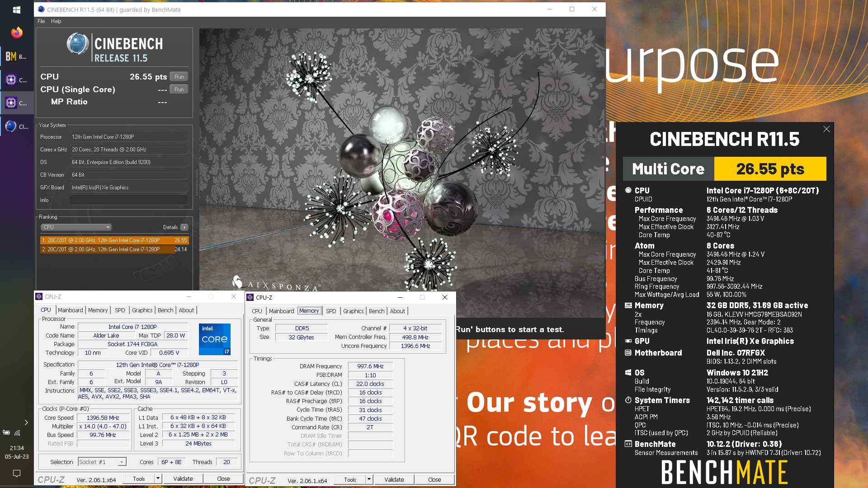Open the Socket #1 selection dropdown
868x488 pixels.
click(x=102, y=462)
